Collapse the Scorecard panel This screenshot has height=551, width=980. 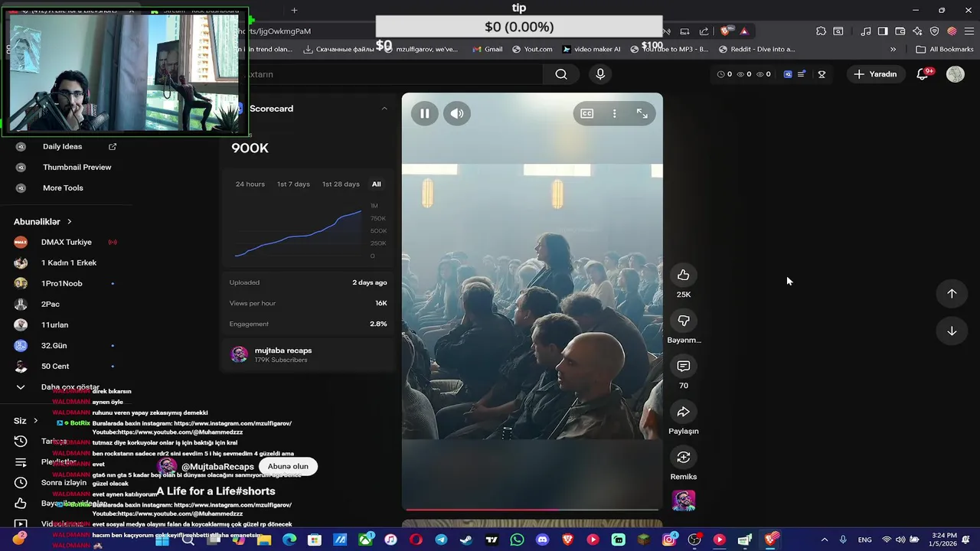coord(384,109)
